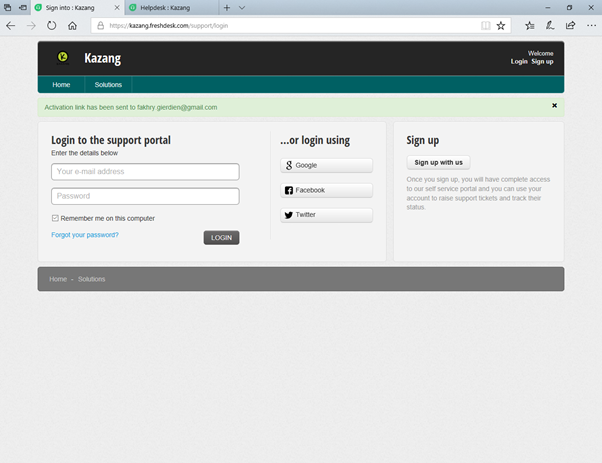Toggle Remember me on this computer
Viewport: 602px width, 463px height.
coord(55,218)
